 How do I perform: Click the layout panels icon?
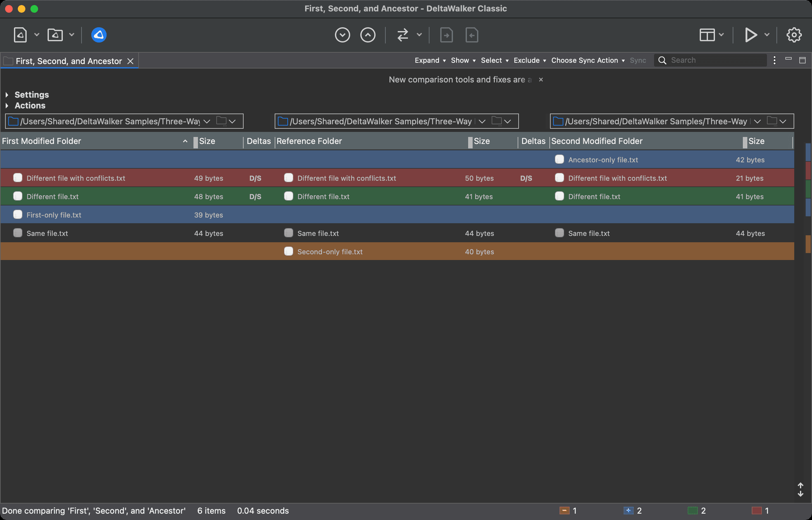coord(707,35)
